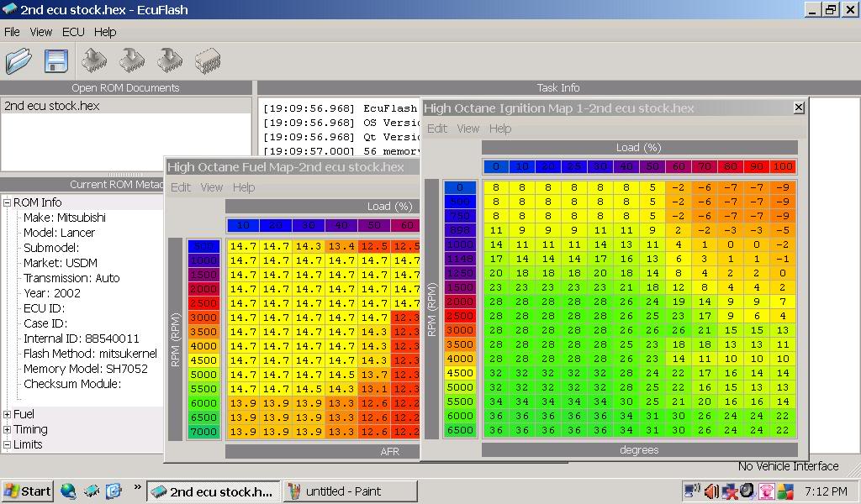Select Memory Model: SH7052 row
The height and width of the screenshot is (504, 861).
pyautogui.click(x=86, y=369)
